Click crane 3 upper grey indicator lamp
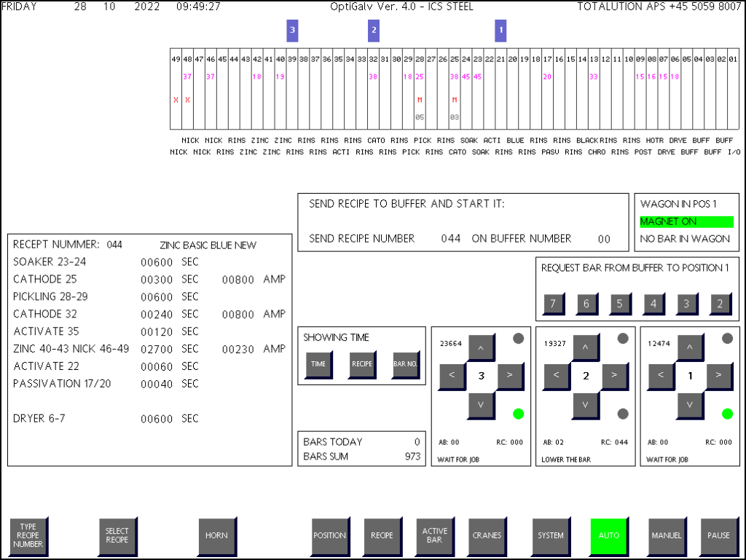The height and width of the screenshot is (560, 746). tap(519, 339)
